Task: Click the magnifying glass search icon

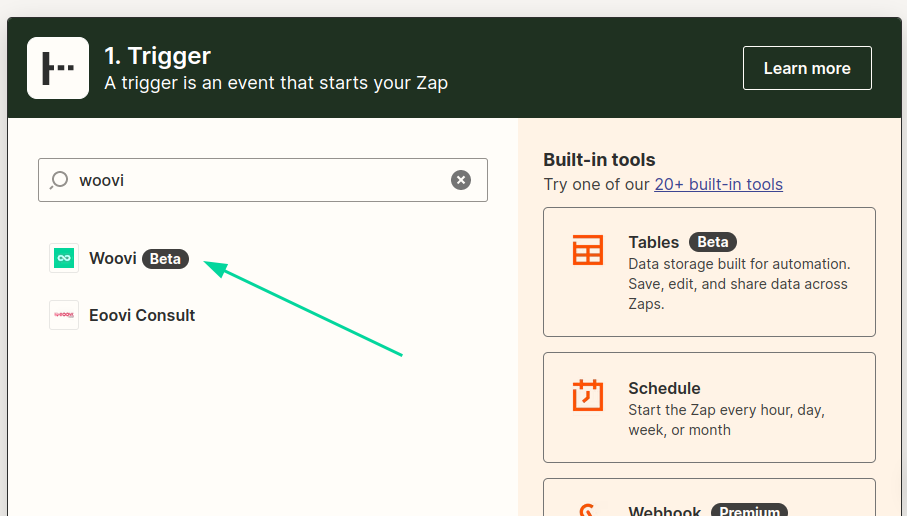Action: coord(59,180)
